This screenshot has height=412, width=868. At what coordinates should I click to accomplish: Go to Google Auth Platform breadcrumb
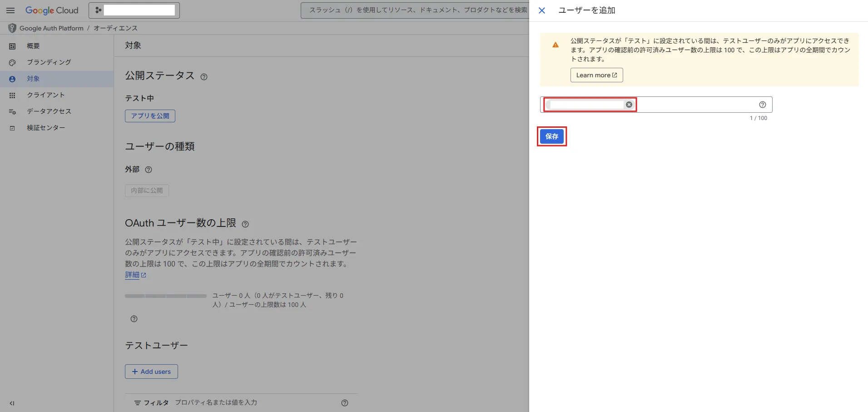[51, 28]
